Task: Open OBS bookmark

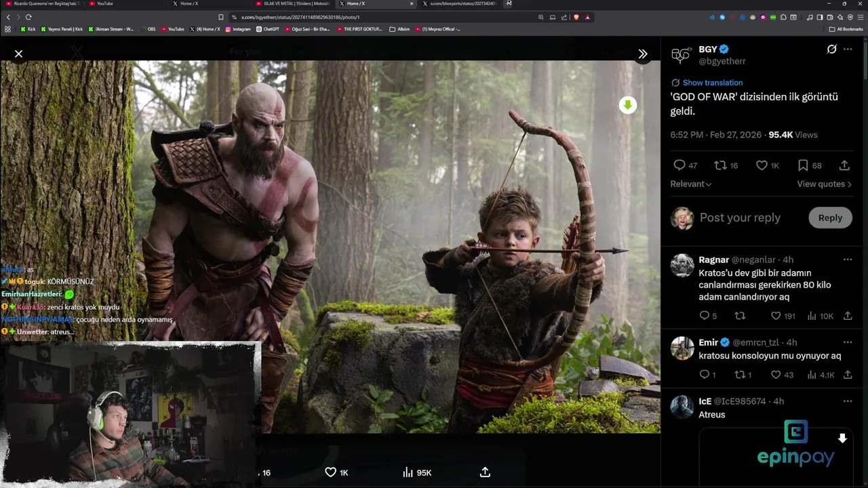Action: (x=148, y=29)
